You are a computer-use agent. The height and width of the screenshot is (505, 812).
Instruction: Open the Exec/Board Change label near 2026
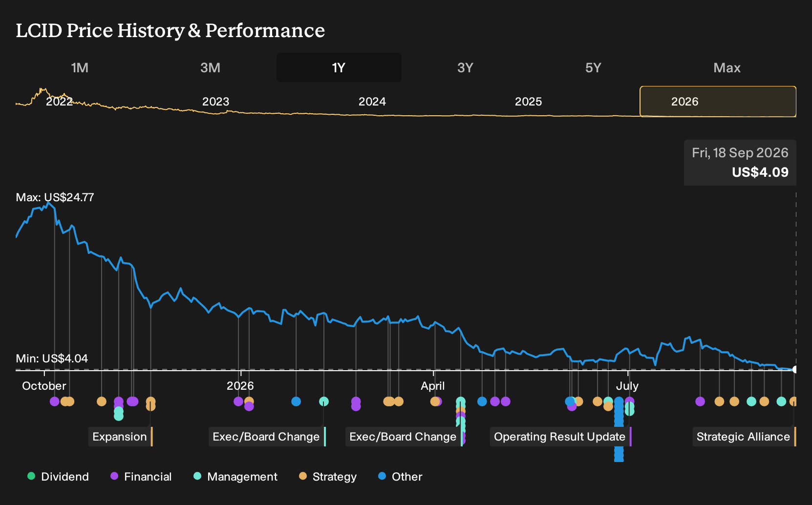click(x=267, y=437)
